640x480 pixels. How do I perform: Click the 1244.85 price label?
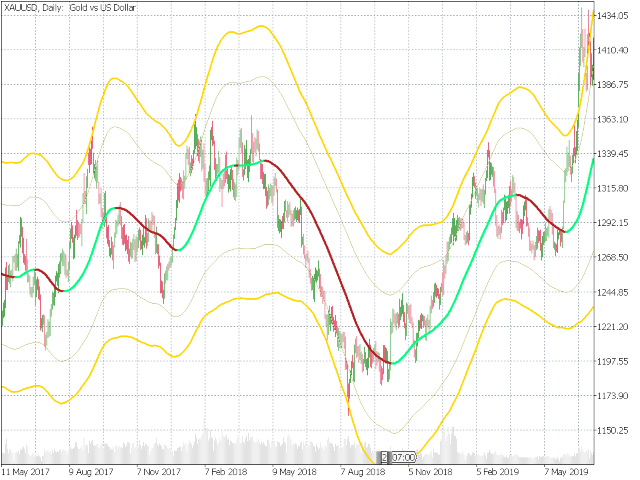pos(612,292)
